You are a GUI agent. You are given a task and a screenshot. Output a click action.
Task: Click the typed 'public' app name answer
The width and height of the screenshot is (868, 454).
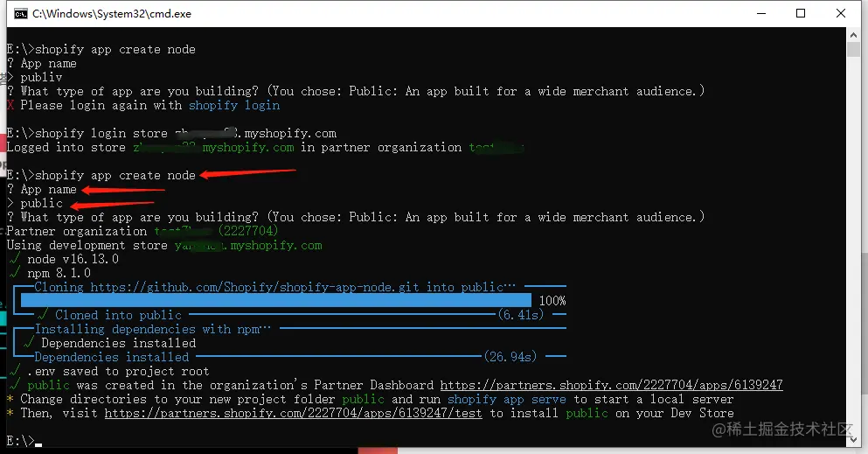41,203
